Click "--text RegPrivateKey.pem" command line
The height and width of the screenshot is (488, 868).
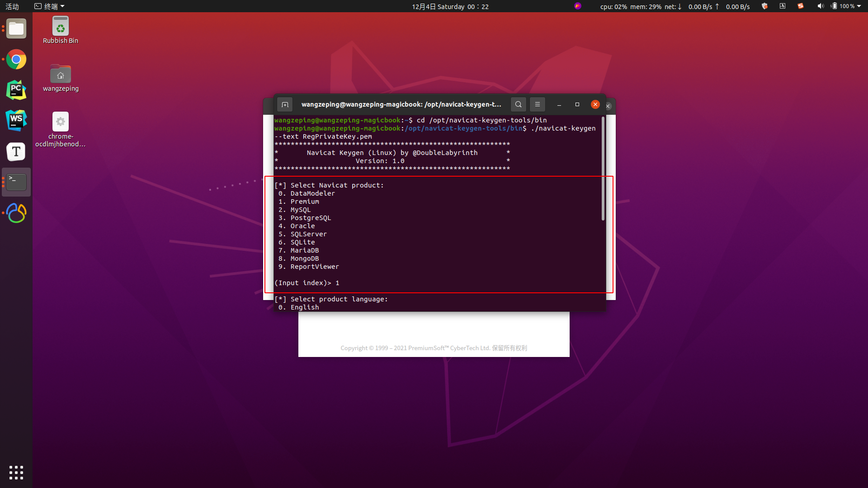click(323, 136)
